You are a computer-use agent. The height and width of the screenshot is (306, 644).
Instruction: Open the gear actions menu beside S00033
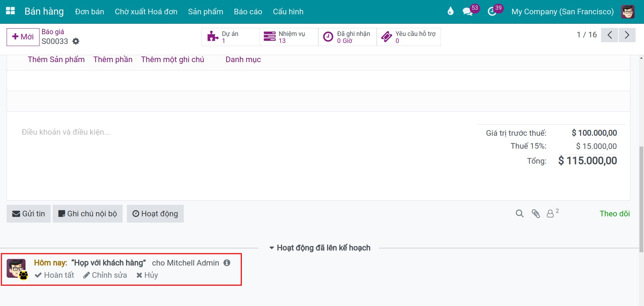pos(76,41)
